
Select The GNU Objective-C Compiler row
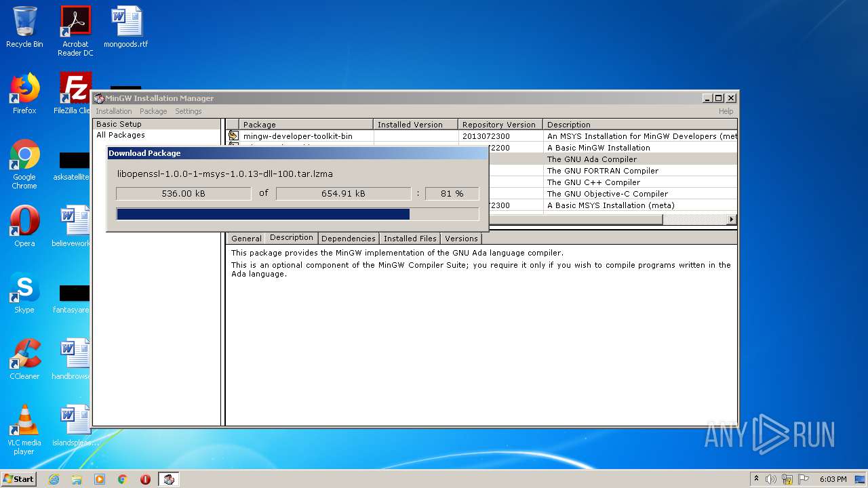[612, 194]
